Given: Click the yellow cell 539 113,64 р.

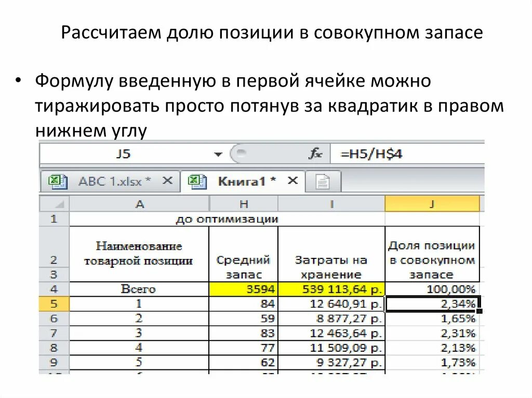Looking at the screenshot, I should click(x=331, y=289).
